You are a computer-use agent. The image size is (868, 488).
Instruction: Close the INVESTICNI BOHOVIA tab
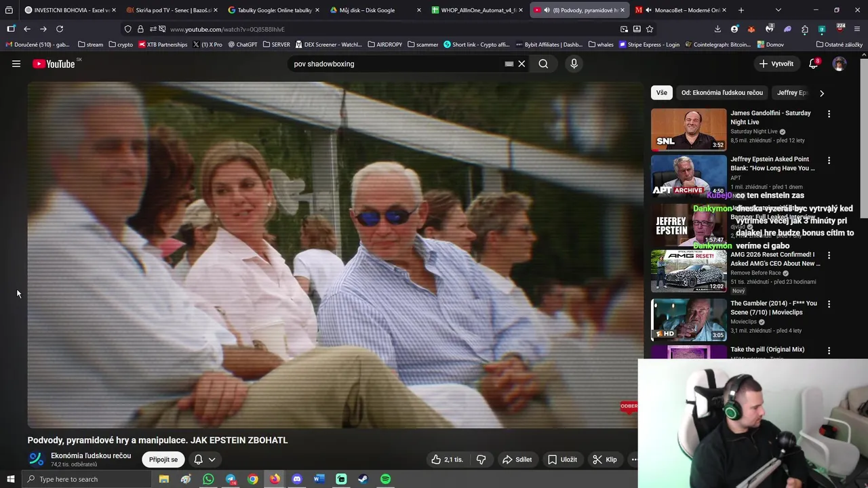[114, 10]
